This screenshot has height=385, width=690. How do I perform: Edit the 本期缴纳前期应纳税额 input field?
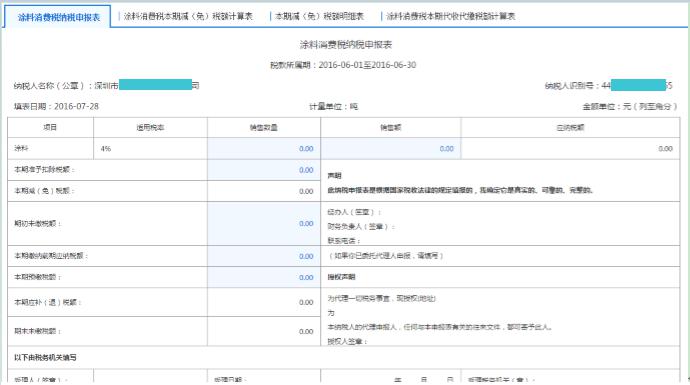point(264,256)
